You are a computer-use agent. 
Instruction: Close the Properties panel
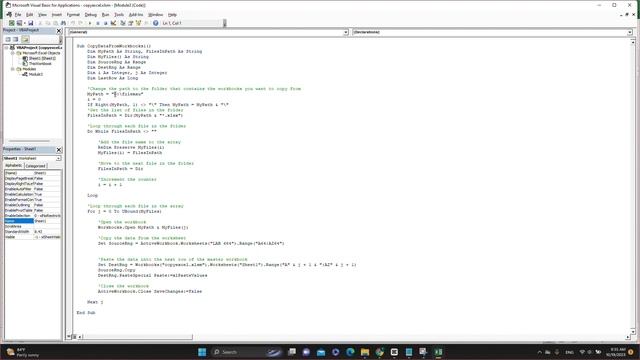[59, 149]
